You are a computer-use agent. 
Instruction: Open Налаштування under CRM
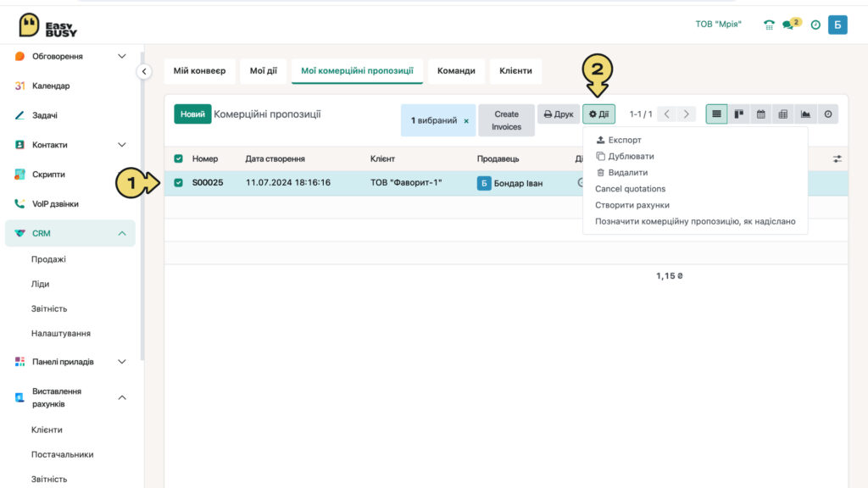[61, 333]
